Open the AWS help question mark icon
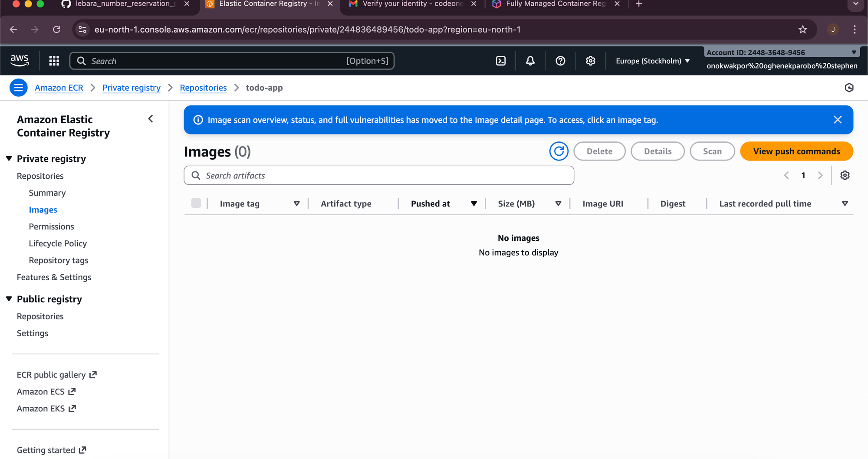Viewport: 868px width, 459px height. [x=560, y=61]
